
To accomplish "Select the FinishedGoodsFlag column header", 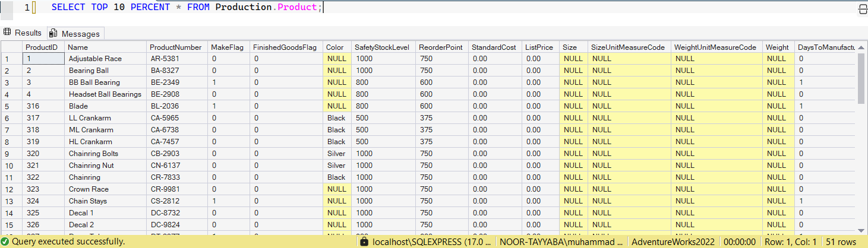I will [x=285, y=47].
